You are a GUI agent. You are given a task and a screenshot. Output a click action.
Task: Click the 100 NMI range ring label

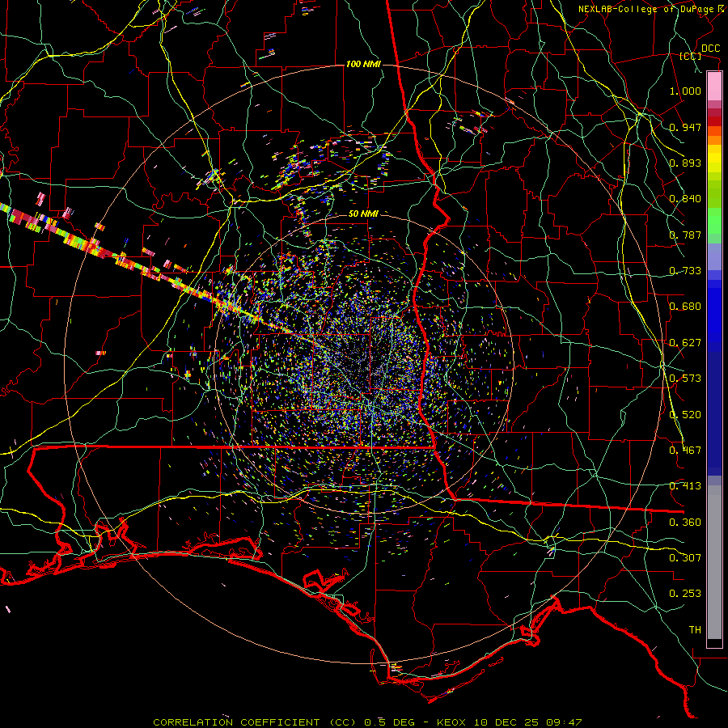coord(363,64)
